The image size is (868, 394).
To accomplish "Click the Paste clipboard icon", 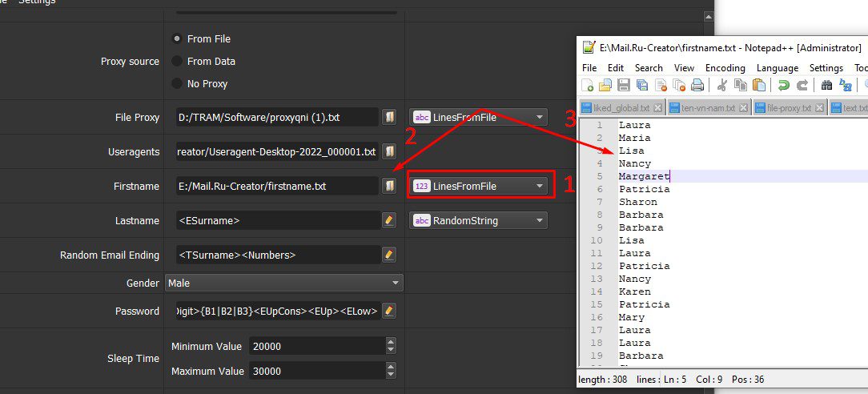I will (x=759, y=85).
